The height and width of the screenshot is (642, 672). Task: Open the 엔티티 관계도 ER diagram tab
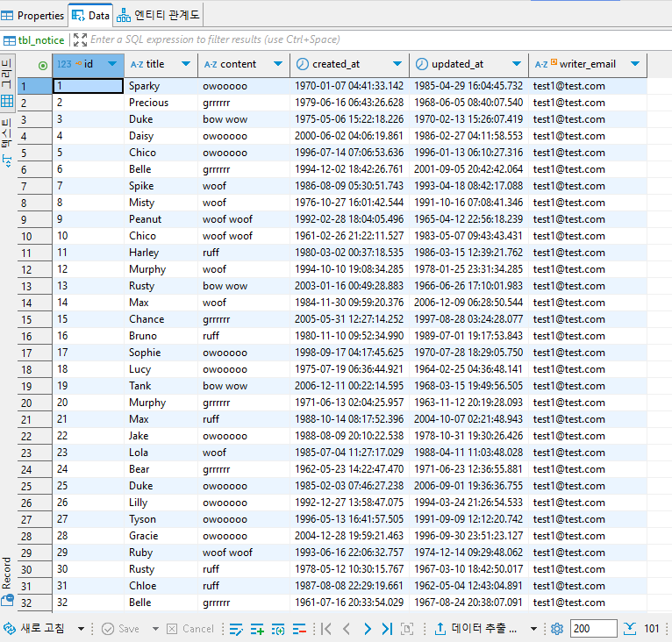coord(158,16)
